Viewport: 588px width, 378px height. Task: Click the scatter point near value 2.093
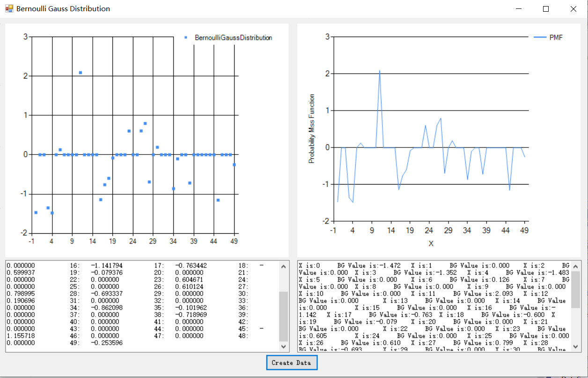[x=80, y=72]
